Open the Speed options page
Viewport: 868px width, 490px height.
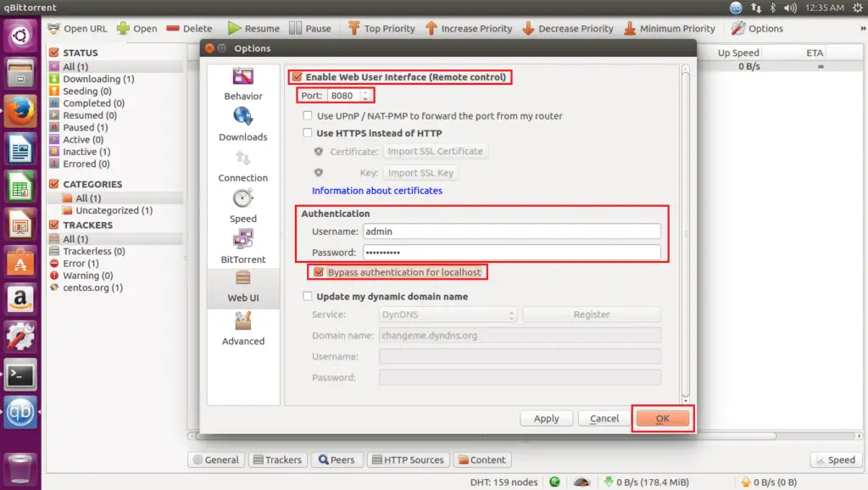click(x=243, y=207)
